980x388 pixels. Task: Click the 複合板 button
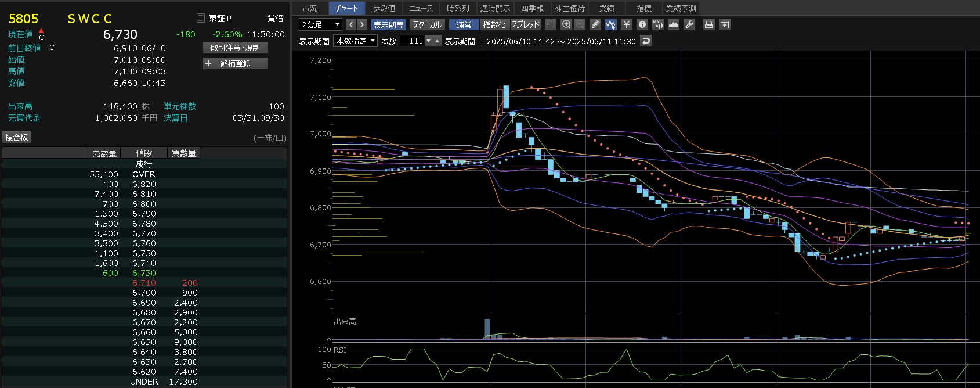click(17, 137)
